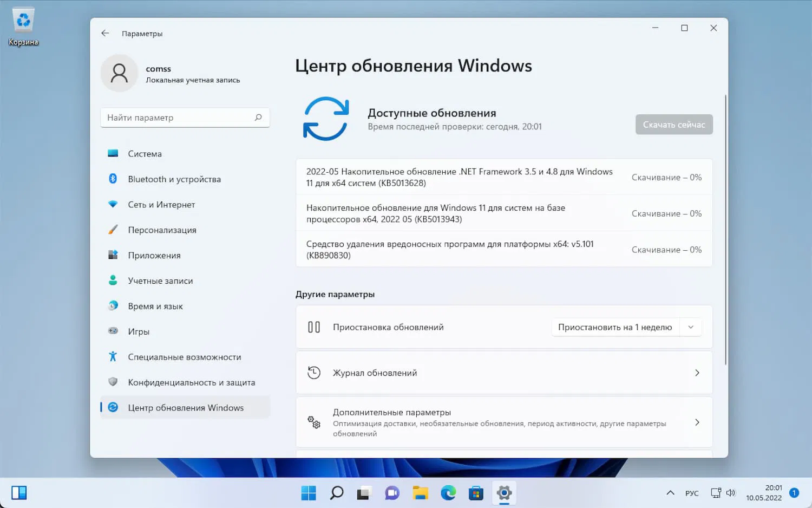812x508 pixels.
Task: Open Учетные записи section
Action: tap(160, 281)
